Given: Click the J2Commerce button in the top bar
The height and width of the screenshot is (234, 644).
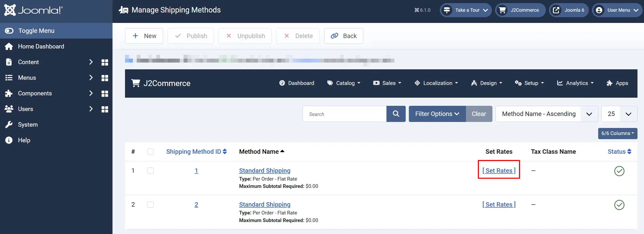Looking at the screenshot, I should [x=520, y=10].
